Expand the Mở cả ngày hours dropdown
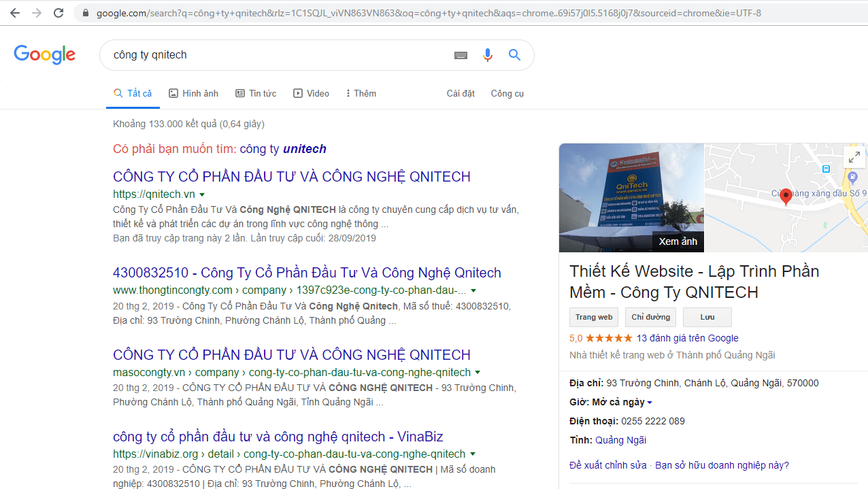Image resolution: width=868 pixels, height=489 pixels. [650, 403]
